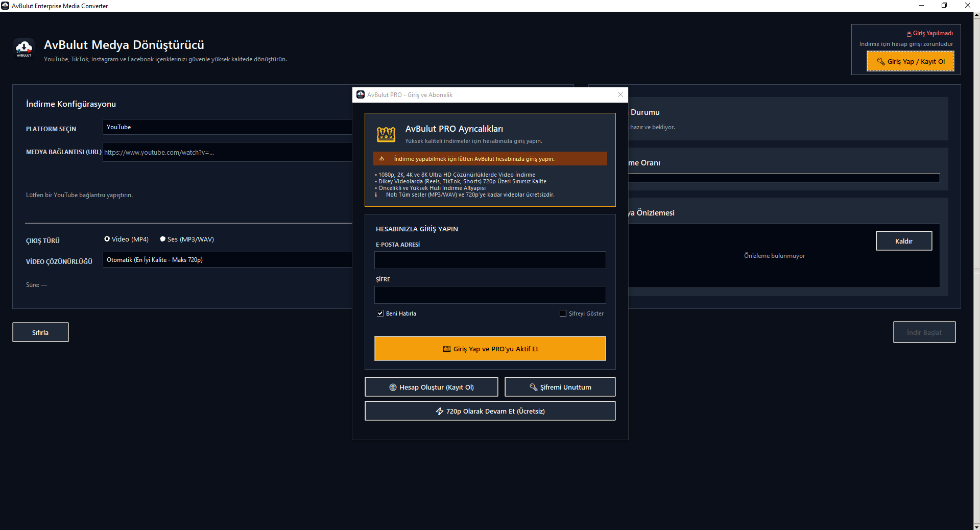The height and width of the screenshot is (530, 980).
Task: Enable the Şifreyi Göster checkbox
Action: point(563,314)
